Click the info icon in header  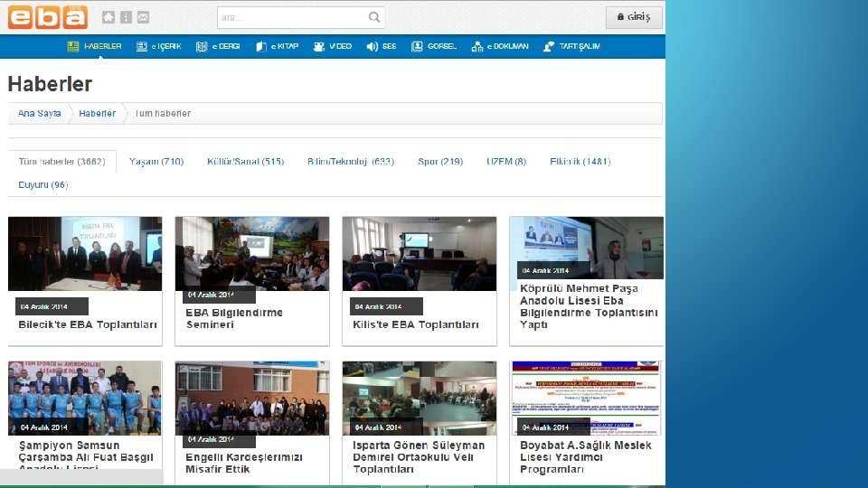(127, 17)
